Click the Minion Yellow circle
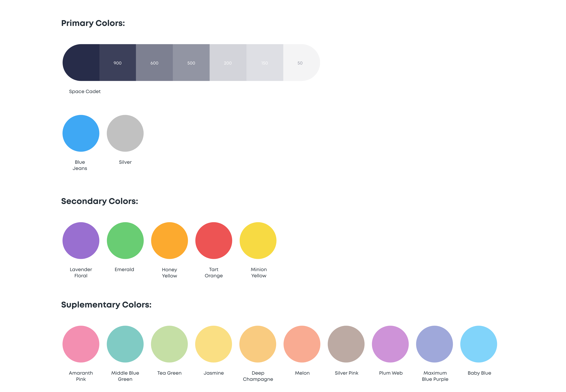Screen dimensions: 566x392 click(258, 240)
